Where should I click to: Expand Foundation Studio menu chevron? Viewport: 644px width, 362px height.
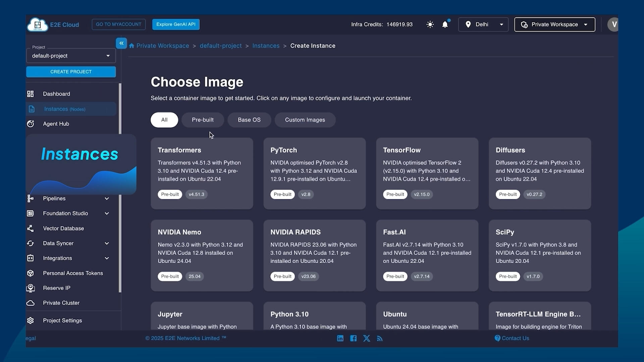click(107, 214)
